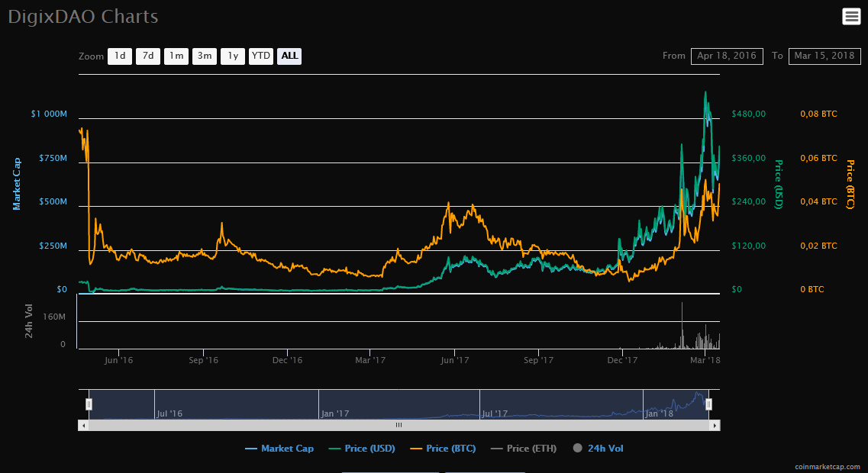
Task: Set zoom to 3m
Action: point(205,56)
